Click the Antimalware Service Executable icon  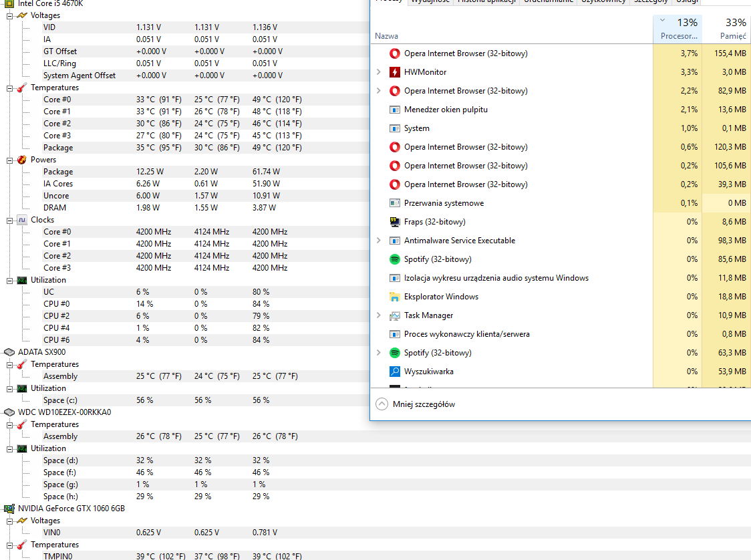pyautogui.click(x=394, y=241)
